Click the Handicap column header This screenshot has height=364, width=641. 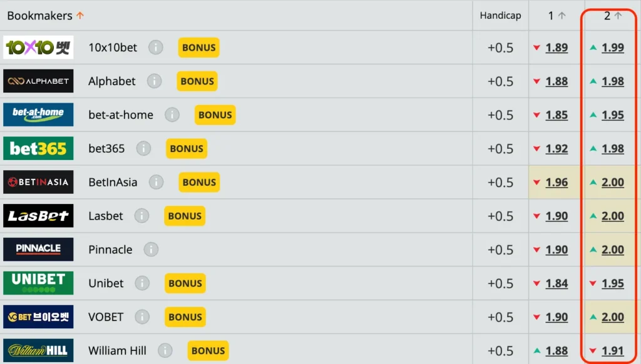click(x=500, y=16)
